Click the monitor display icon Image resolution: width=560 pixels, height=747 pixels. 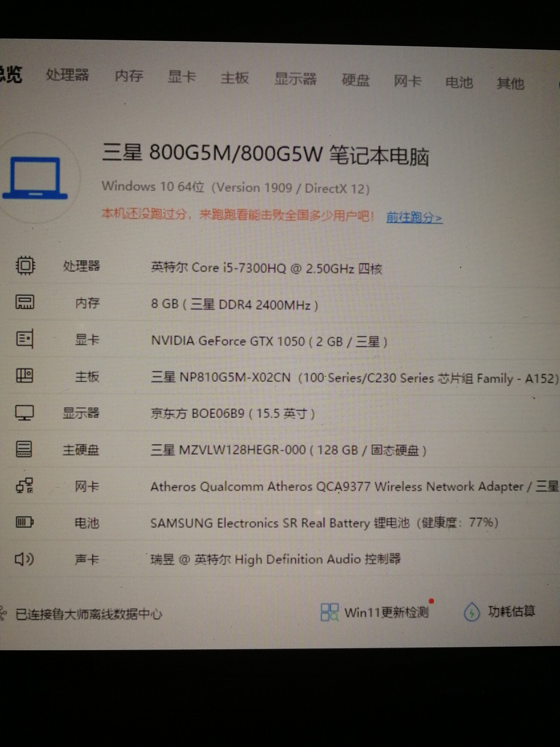[x=25, y=413]
